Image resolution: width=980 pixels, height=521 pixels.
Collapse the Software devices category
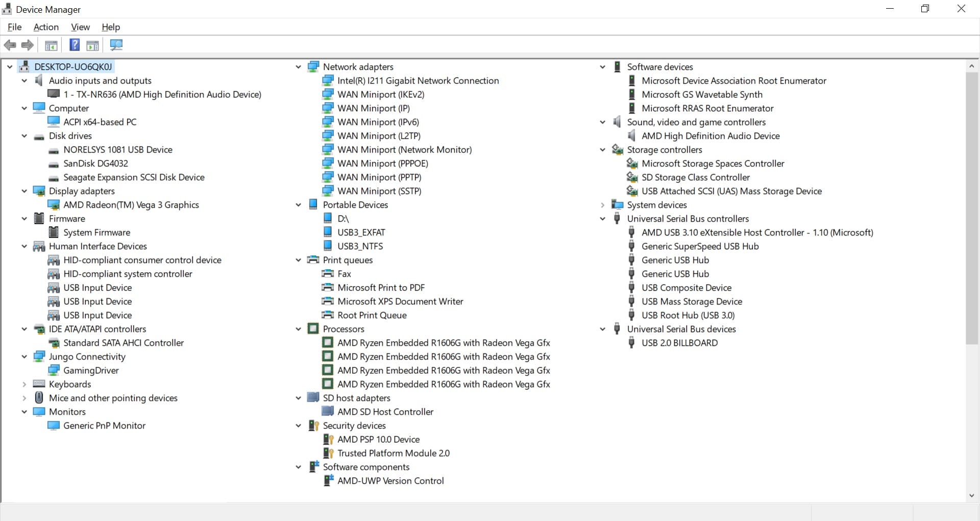pos(602,67)
